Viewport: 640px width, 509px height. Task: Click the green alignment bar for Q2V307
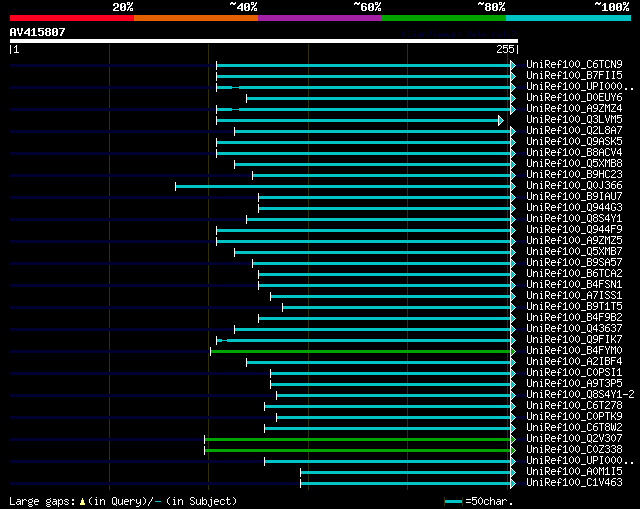(x=358, y=440)
